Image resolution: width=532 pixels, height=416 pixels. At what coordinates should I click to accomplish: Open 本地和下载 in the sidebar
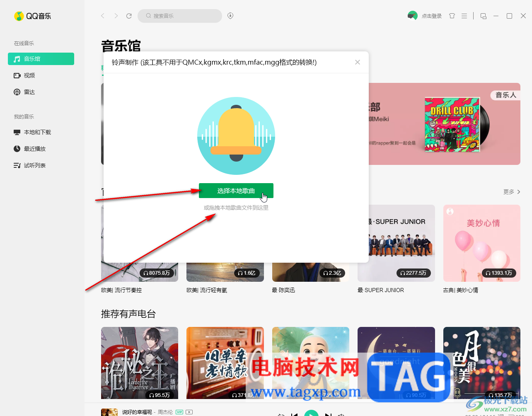(x=41, y=132)
